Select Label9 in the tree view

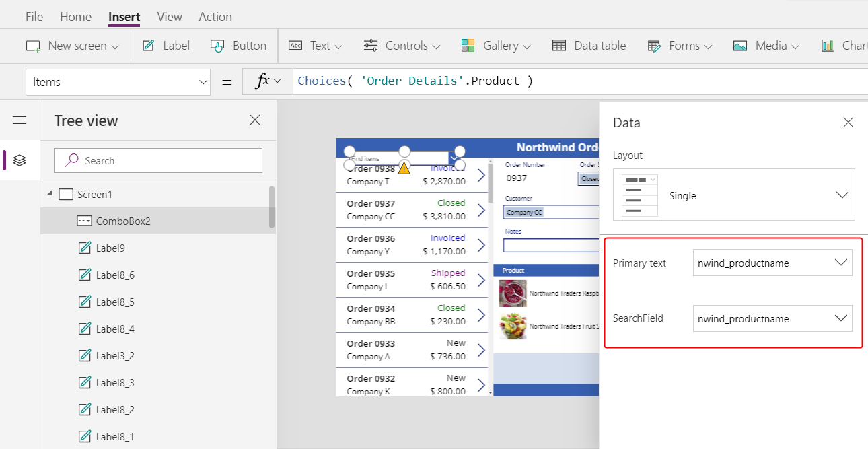click(x=110, y=248)
